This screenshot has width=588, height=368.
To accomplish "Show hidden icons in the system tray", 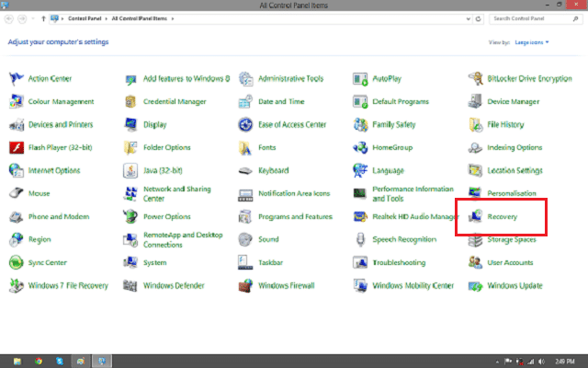I will point(497,362).
